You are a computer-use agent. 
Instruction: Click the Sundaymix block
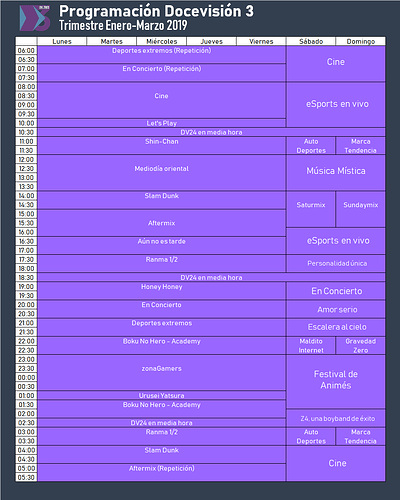361,209
